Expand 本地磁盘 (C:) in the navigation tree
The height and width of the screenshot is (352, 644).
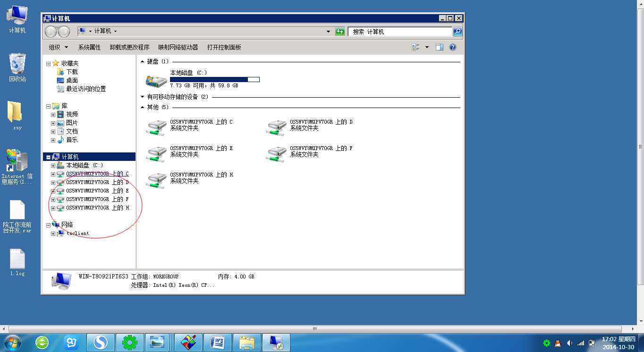(x=53, y=166)
